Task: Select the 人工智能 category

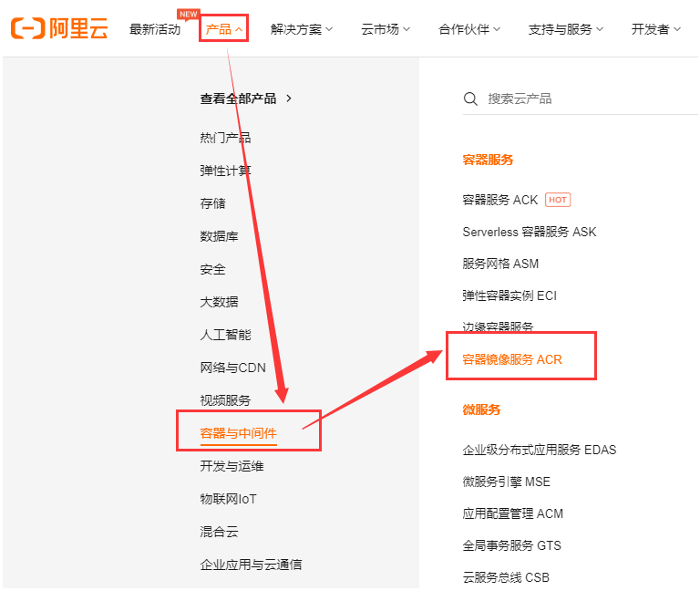Action: (225, 335)
